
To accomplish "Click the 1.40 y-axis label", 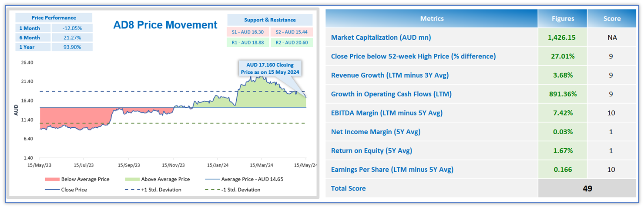I will [28, 158].
